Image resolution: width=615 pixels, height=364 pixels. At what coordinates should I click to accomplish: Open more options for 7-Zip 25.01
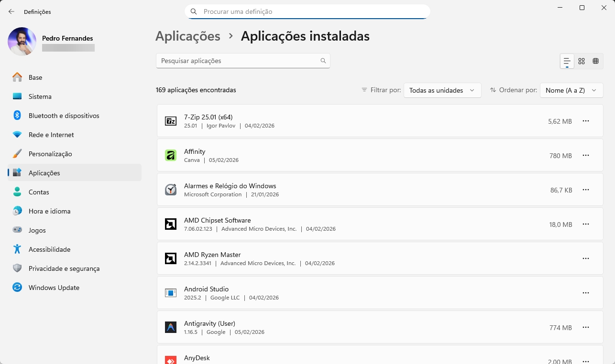pyautogui.click(x=586, y=121)
